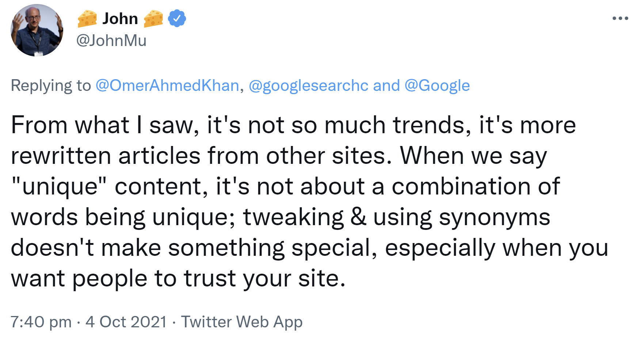Open John's profile picture

coord(37,30)
